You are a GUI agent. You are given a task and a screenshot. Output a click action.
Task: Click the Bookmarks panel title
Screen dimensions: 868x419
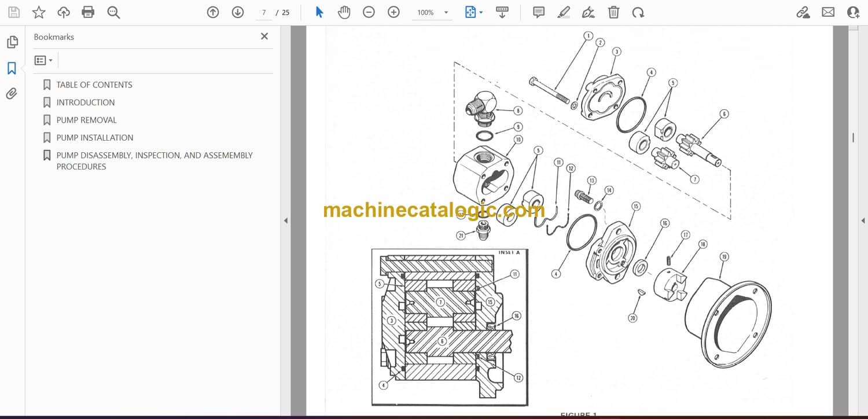tap(54, 37)
